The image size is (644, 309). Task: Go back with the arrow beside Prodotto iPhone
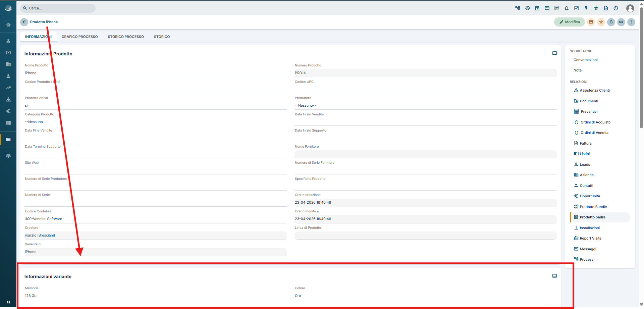tap(24, 22)
